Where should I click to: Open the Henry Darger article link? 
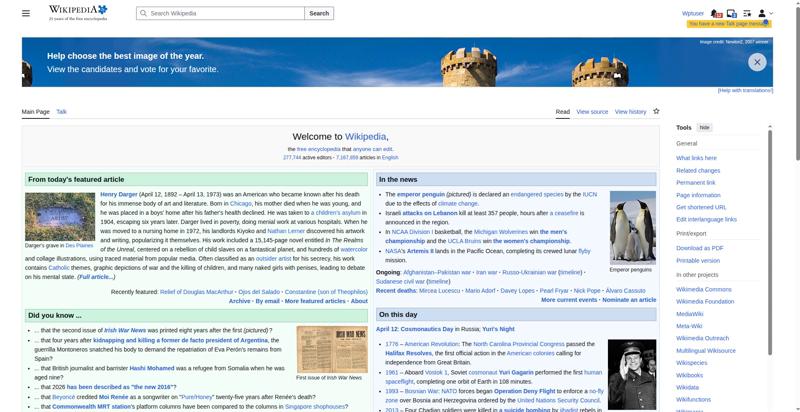pyautogui.click(x=119, y=194)
